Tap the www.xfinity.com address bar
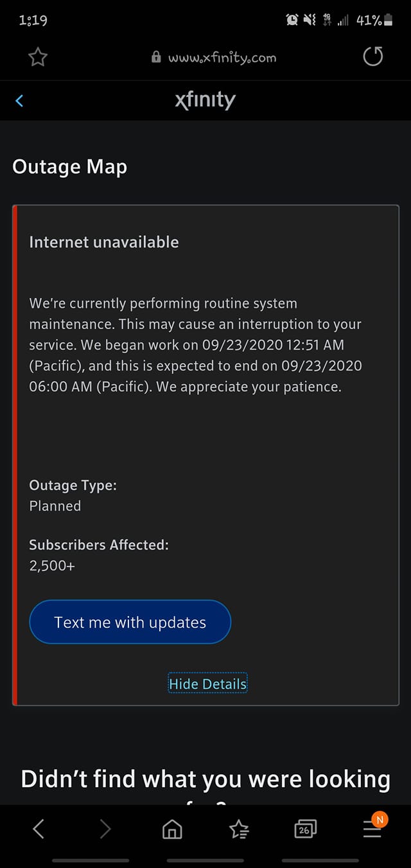411x868 pixels. [x=214, y=57]
